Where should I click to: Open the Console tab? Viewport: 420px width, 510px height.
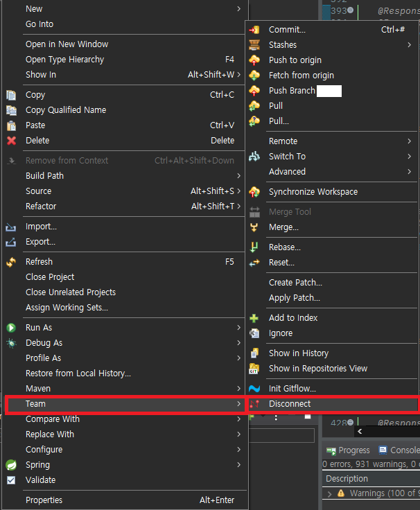[401, 450]
